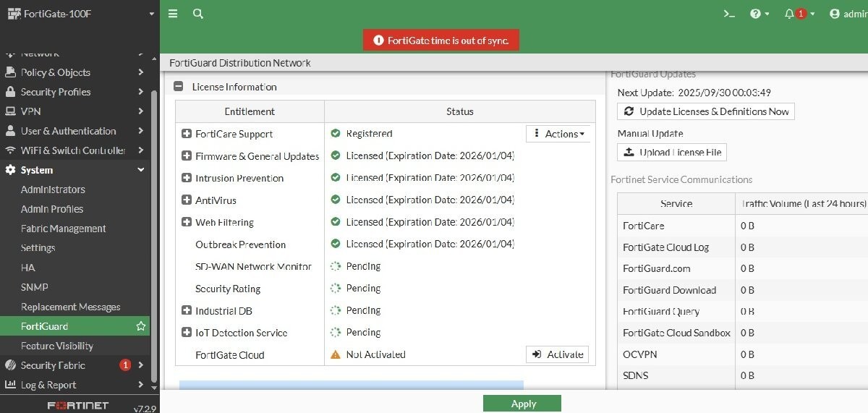Click the admin user account icon

point(835,14)
